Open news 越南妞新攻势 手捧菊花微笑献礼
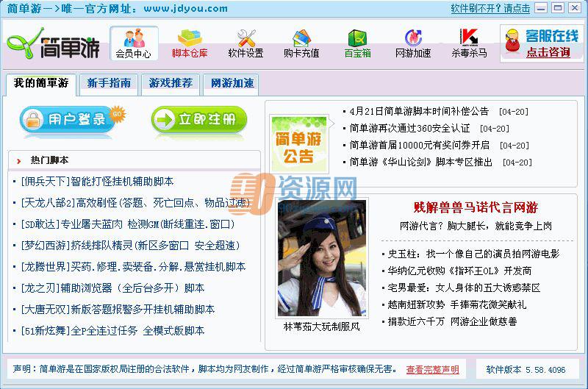This screenshot has width=588, height=389. (x=457, y=304)
